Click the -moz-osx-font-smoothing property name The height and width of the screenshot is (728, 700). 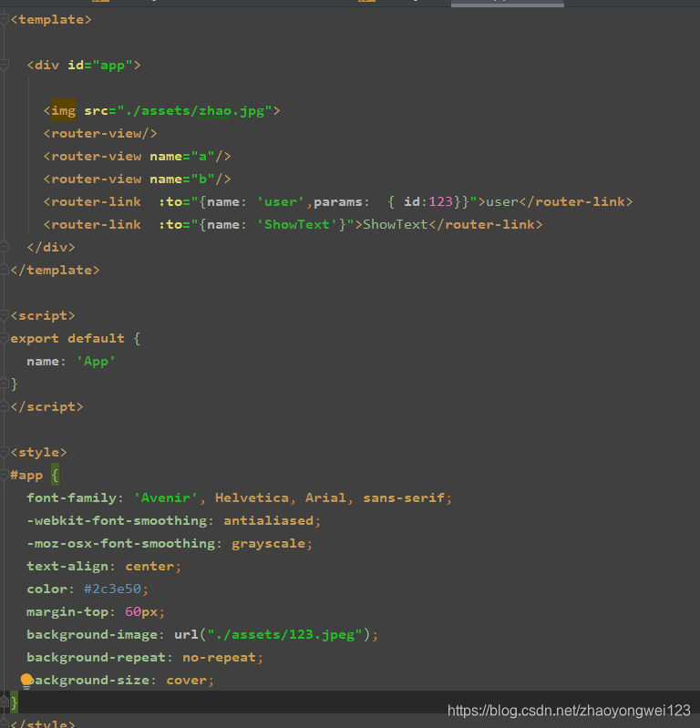click(121, 544)
